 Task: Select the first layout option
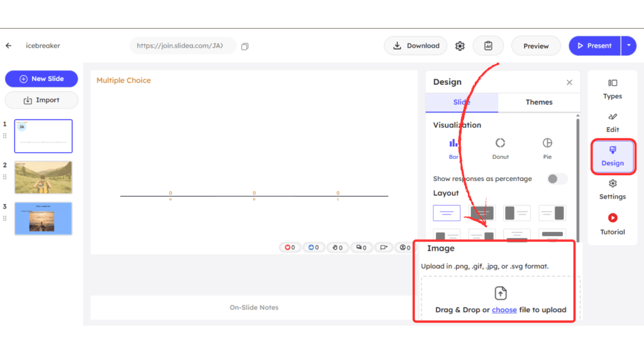point(447,212)
